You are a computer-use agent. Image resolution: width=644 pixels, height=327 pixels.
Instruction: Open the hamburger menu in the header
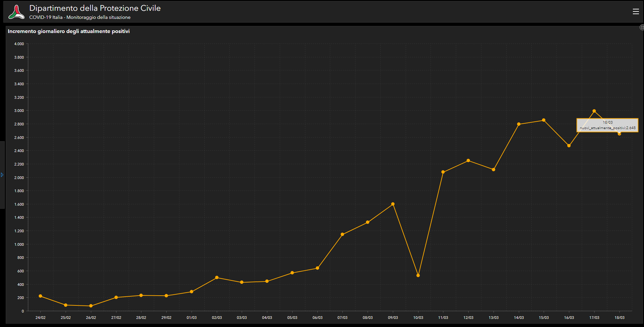(x=636, y=11)
